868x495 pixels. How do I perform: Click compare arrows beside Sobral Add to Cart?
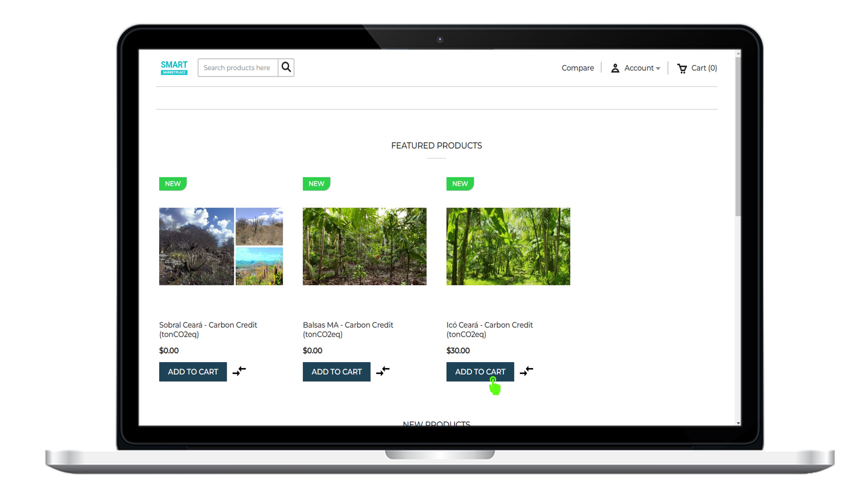[239, 372]
